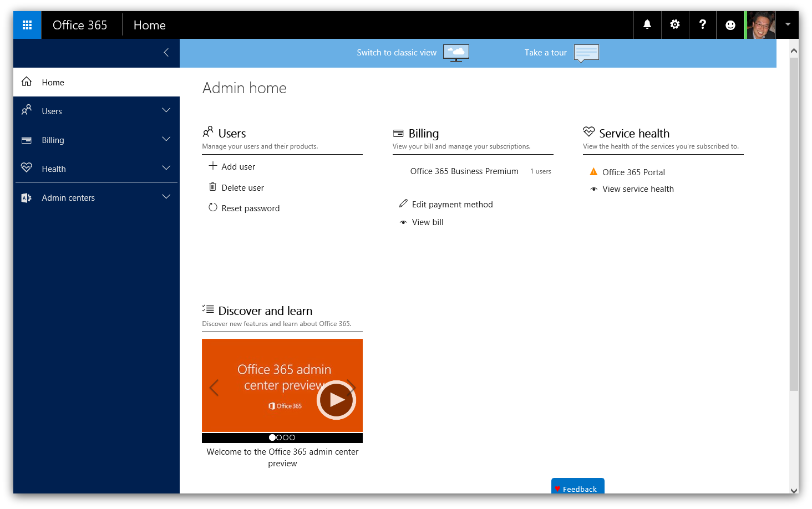812x509 pixels.
Task: Expand the Billing sidebar chevron
Action: tap(166, 139)
